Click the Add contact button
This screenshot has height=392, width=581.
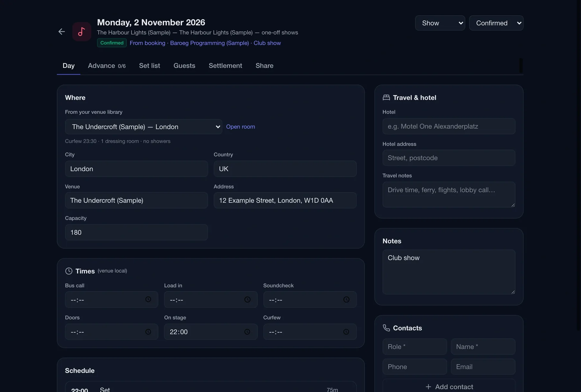tap(449, 387)
